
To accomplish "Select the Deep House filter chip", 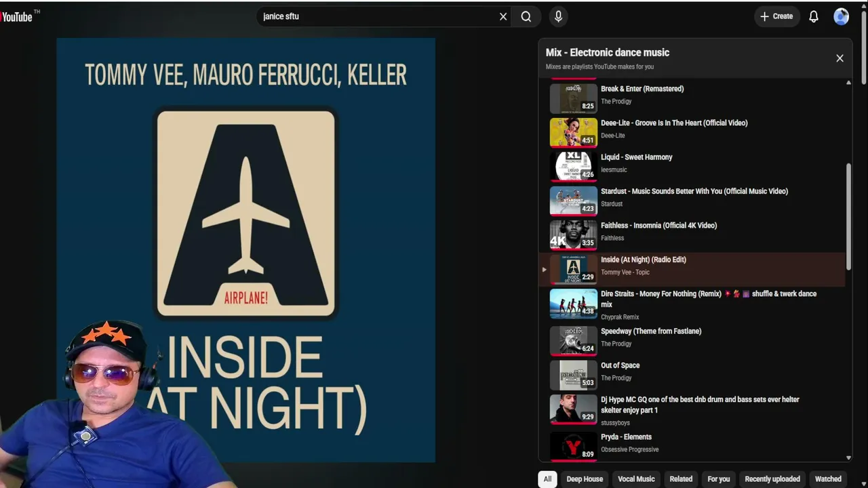I will (585, 479).
